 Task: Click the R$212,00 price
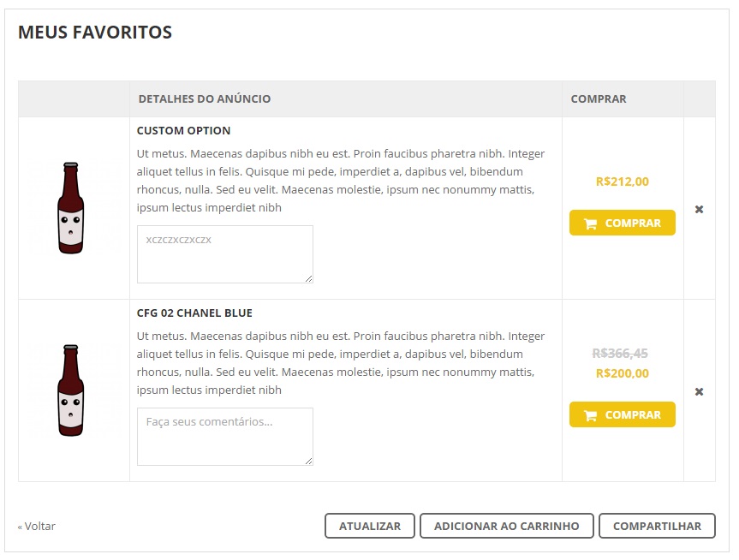point(623,182)
